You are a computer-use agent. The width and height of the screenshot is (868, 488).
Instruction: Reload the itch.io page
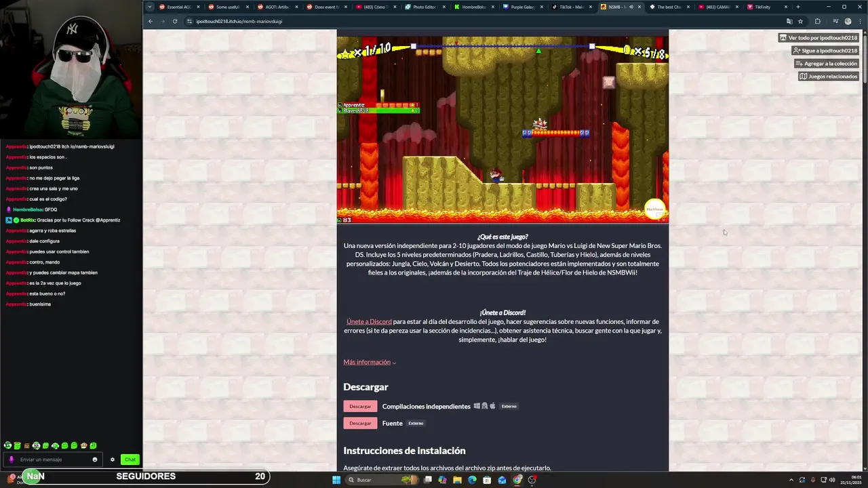[174, 21]
